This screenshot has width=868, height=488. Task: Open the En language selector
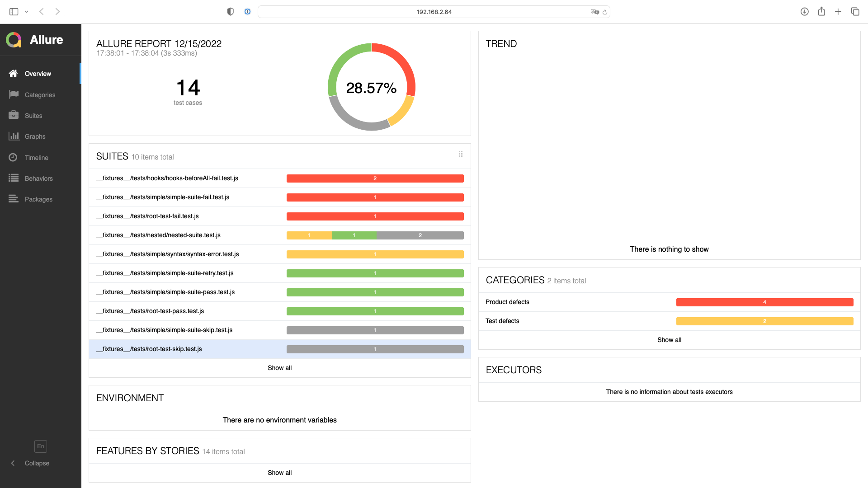click(41, 446)
